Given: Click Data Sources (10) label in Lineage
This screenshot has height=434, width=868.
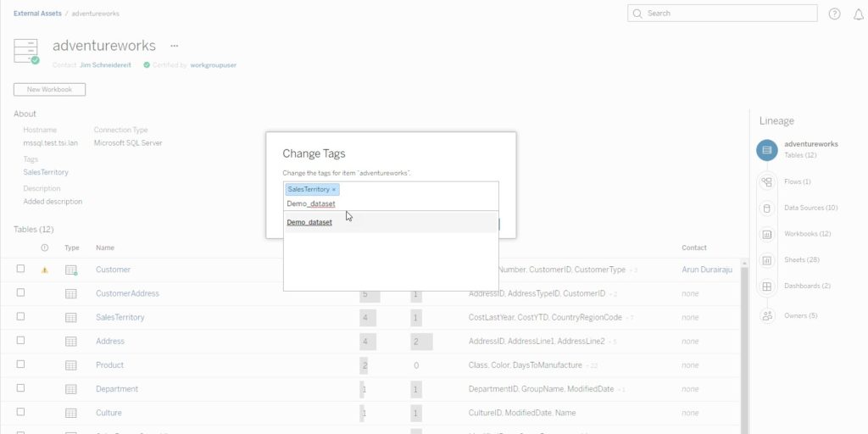Looking at the screenshot, I should pyautogui.click(x=811, y=208).
